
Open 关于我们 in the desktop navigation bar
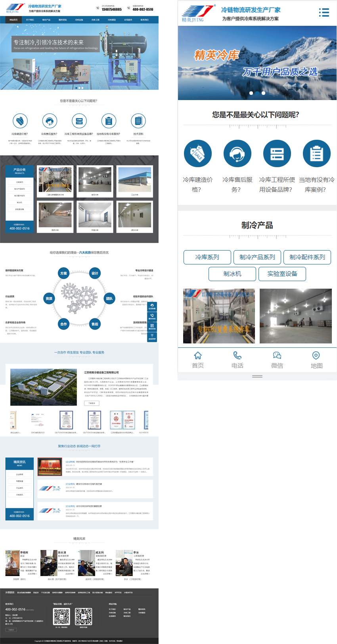point(30,19)
